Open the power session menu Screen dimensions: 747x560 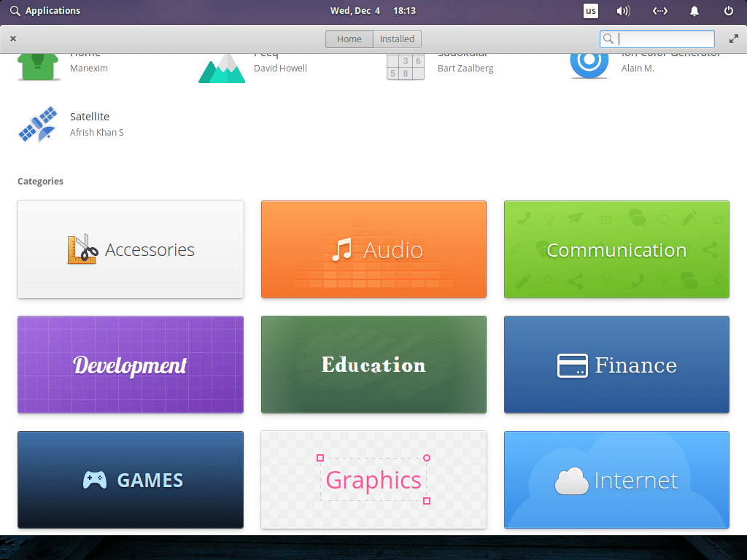729,10
